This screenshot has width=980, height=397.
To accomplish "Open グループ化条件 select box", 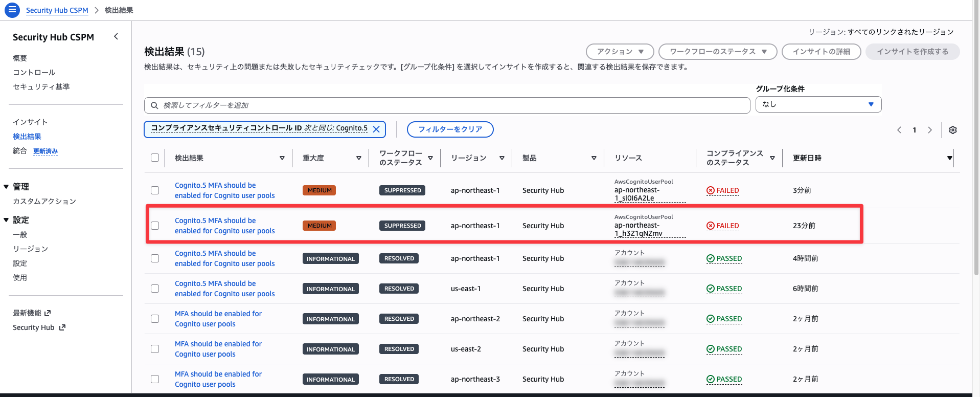I will (818, 104).
